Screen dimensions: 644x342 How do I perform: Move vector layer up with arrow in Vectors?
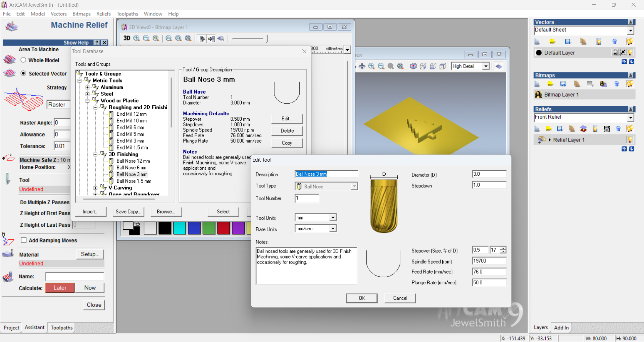(624, 62)
